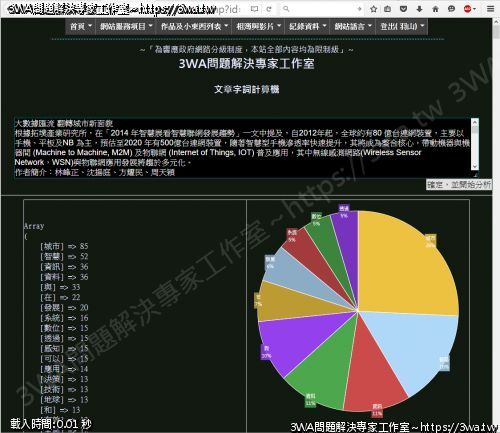The height and width of the screenshot is (433, 500).
Task: Click the Pocket save icon
Action: coord(403,9)
